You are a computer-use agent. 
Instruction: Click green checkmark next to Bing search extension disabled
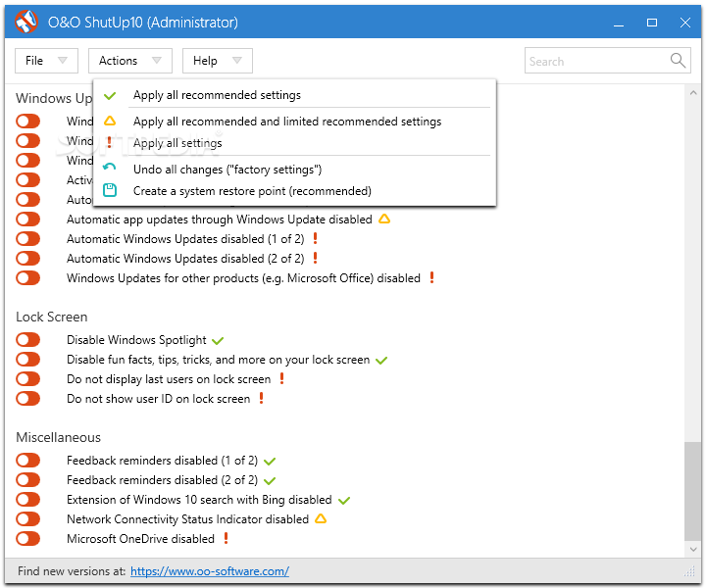(x=344, y=500)
